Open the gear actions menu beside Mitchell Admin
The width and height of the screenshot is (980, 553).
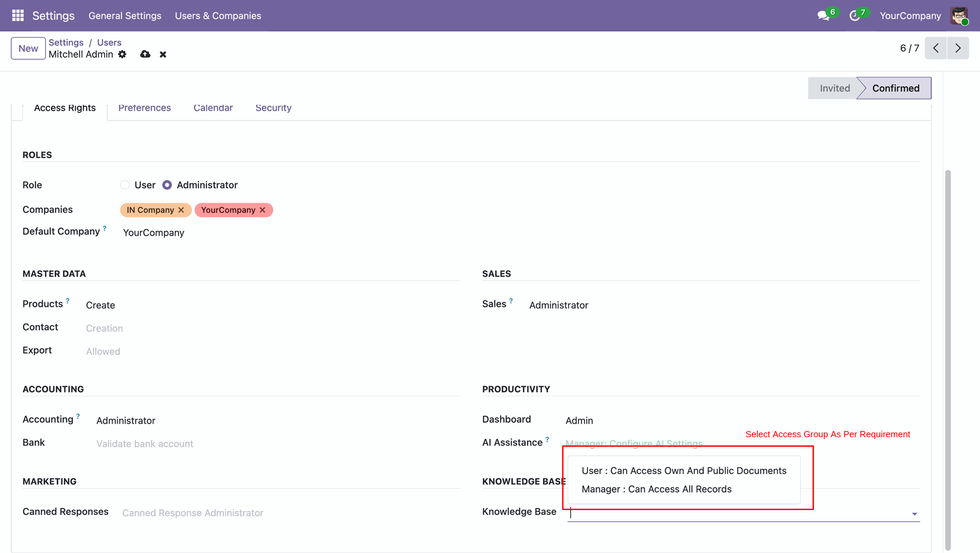click(122, 54)
